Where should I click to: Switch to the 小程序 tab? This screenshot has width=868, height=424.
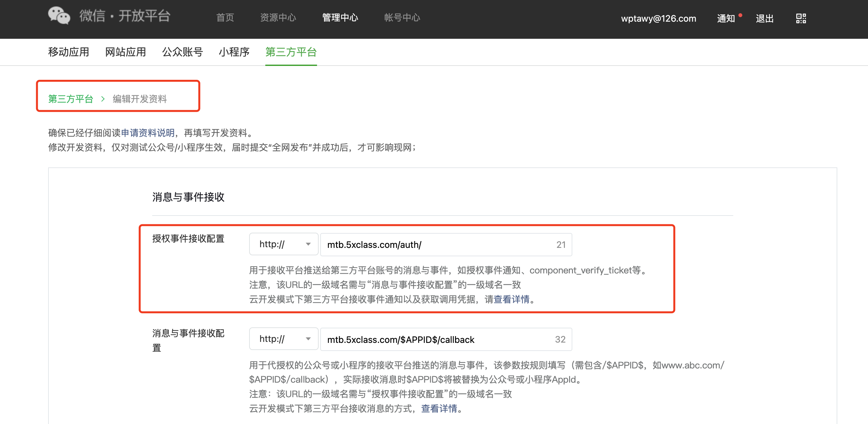tap(234, 52)
